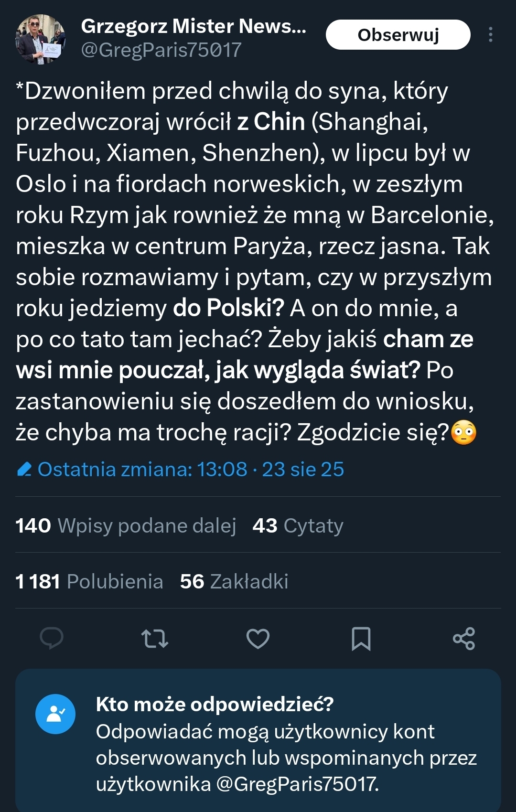This screenshot has width=516, height=812.
Task: Click the reply speech bubble icon
Action: (52, 638)
